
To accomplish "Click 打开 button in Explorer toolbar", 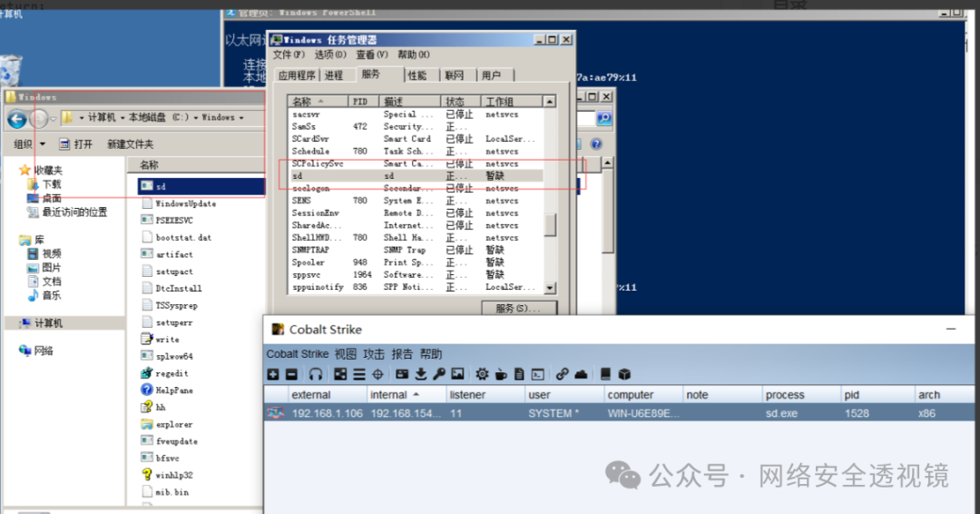I will pos(75,144).
